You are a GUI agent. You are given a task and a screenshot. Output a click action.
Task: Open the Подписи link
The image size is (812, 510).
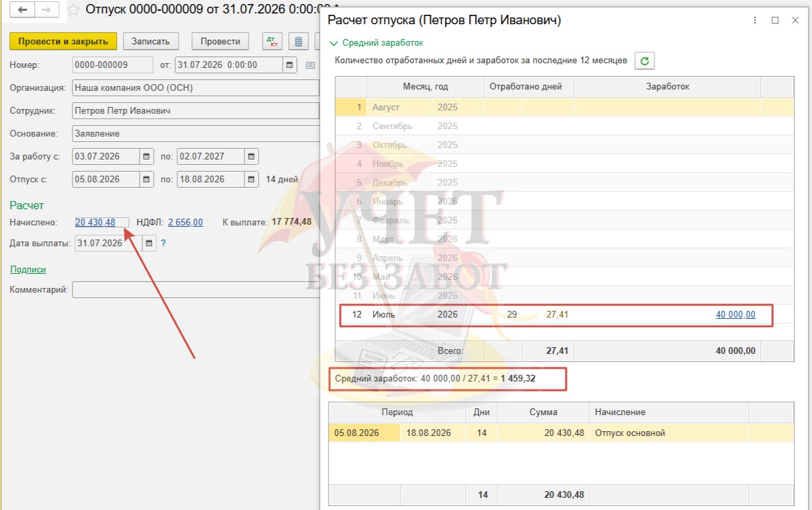click(x=28, y=269)
